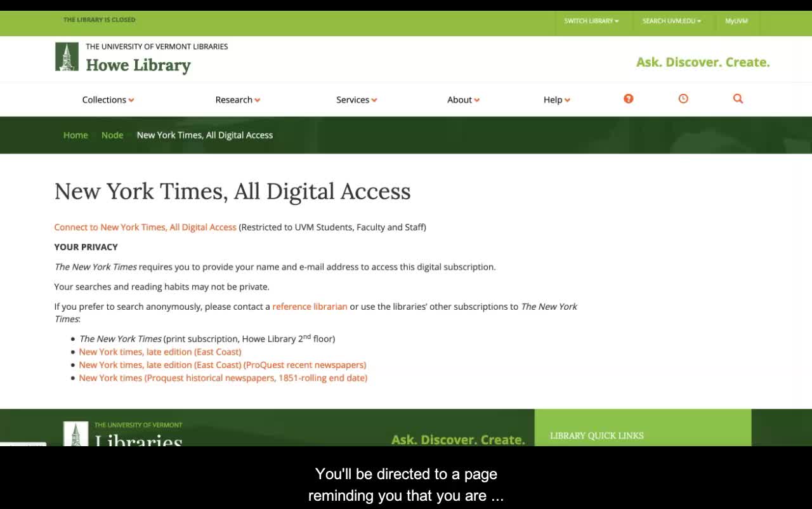Click 'Library Quick Links' footer heading

(597, 435)
